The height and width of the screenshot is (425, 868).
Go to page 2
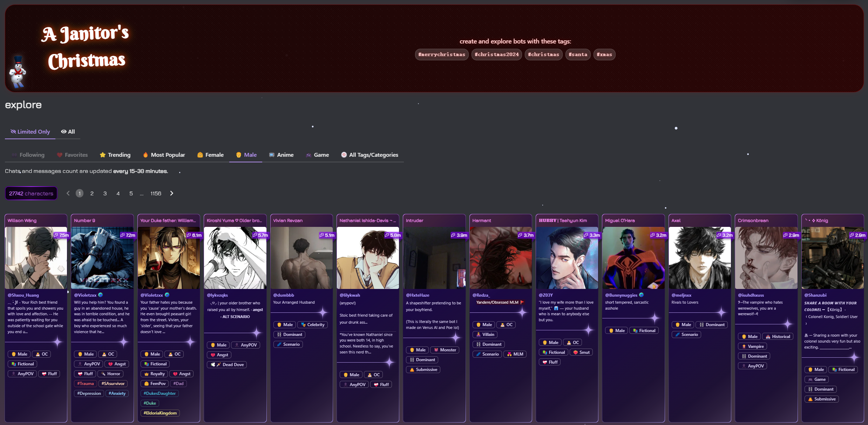tap(92, 193)
